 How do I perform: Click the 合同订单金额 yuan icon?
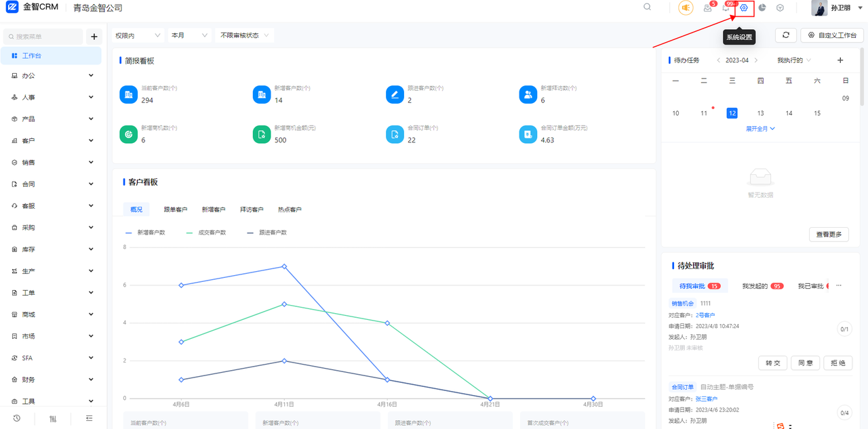pyautogui.click(x=528, y=134)
